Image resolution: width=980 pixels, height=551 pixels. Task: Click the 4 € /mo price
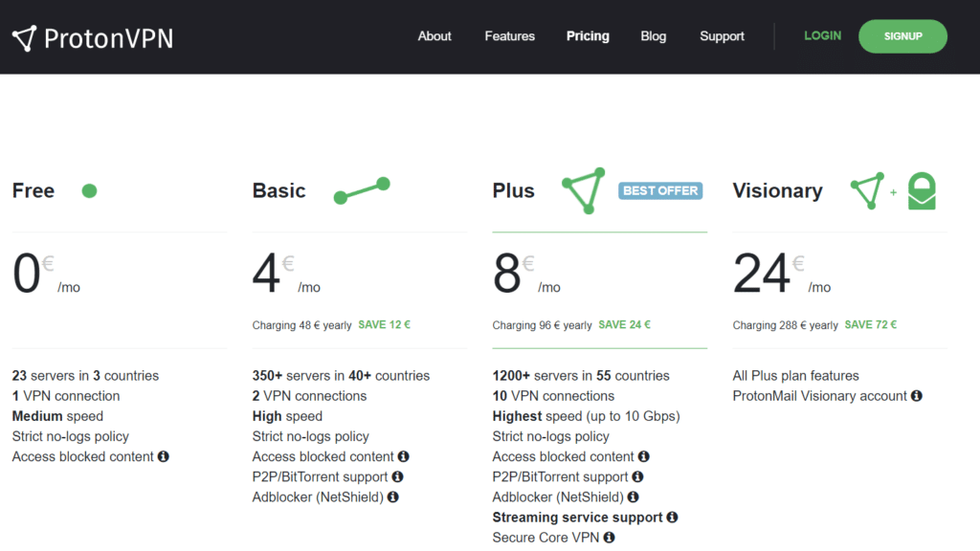(286, 274)
